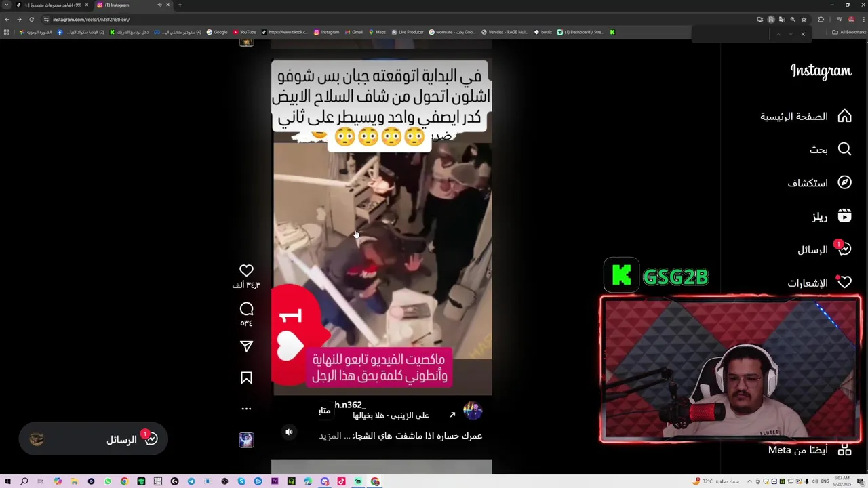Open the floating Messages (الرسائل) button
The height and width of the screenshot is (488, 868).
(x=94, y=439)
